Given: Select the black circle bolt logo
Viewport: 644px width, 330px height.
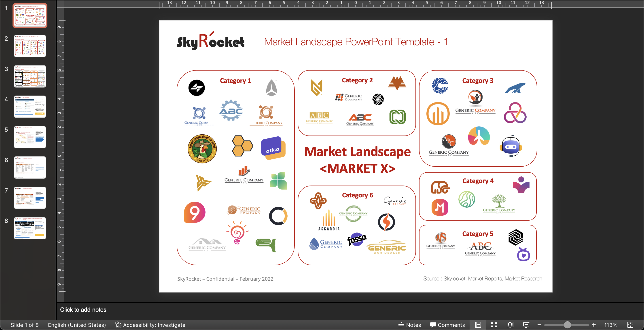Looking at the screenshot, I should 197,88.
